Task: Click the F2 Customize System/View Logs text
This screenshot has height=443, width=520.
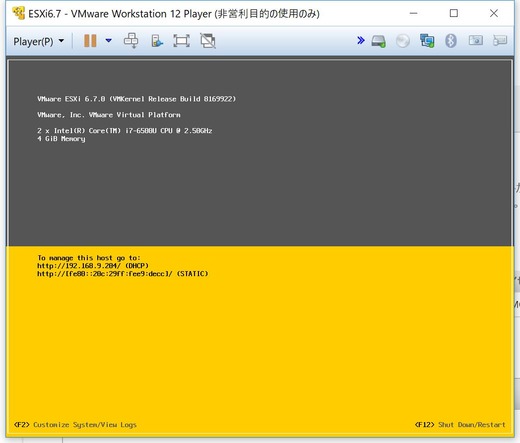Action: [75, 425]
